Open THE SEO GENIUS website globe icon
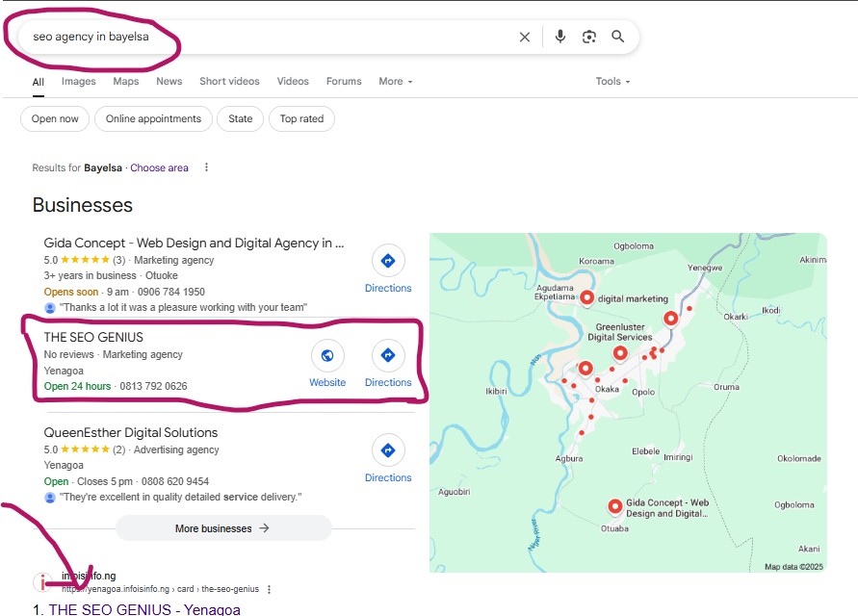Viewport: 858px width, 616px height. [x=327, y=356]
